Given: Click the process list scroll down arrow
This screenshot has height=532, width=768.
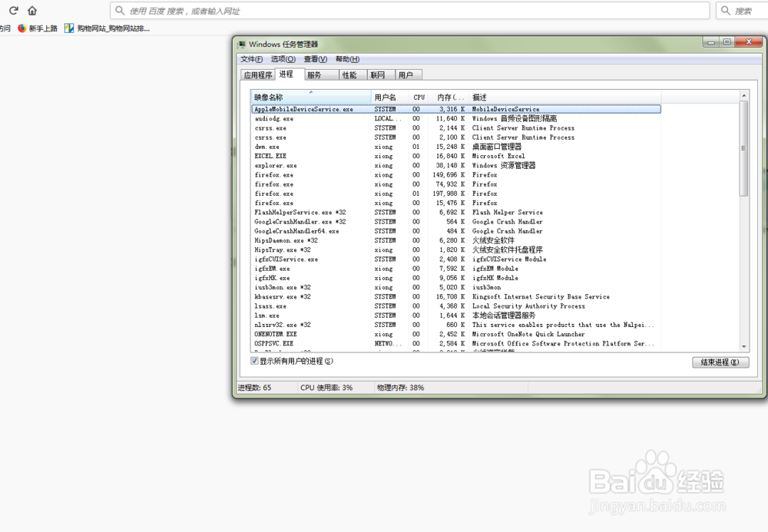Looking at the screenshot, I should [743, 346].
